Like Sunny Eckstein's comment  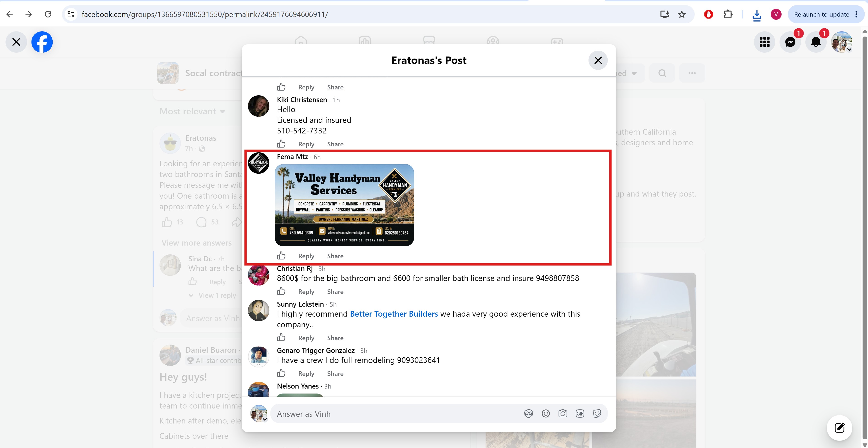tap(281, 337)
